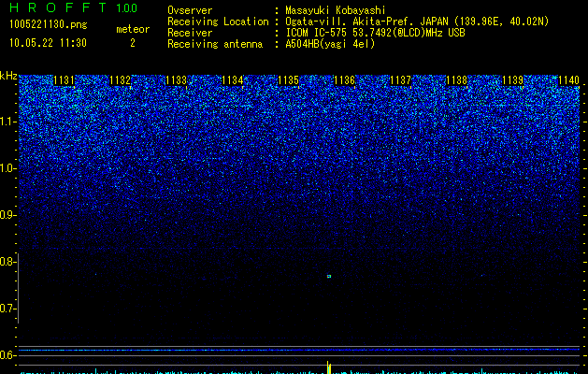Click the Ovserver label
The image size is (588, 374).
click(x=190, y=10)
